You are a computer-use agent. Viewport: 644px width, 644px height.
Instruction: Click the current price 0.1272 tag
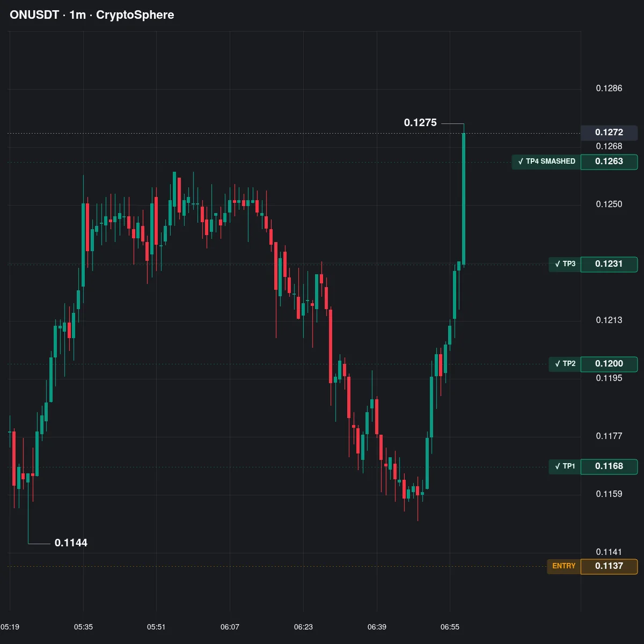(609, 133)
